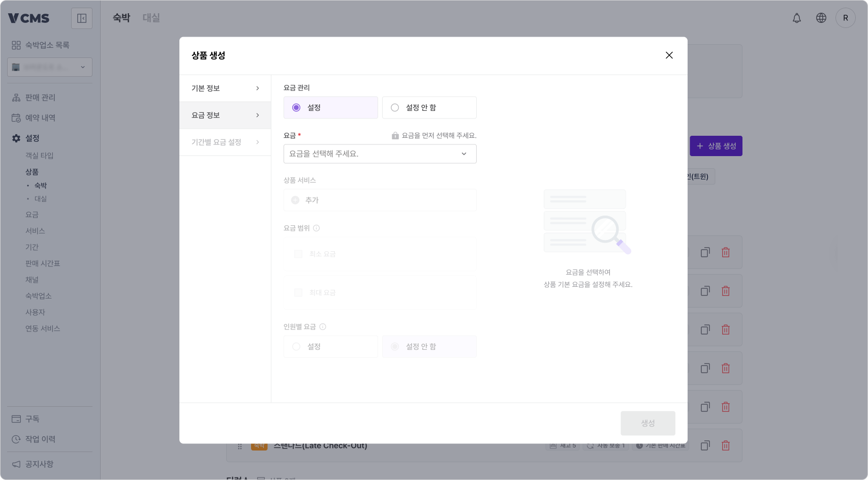The height and width of the screenshot is (480, 868).
Task: Open the accommodation selector in the sidebar
Action: point(49,67)
